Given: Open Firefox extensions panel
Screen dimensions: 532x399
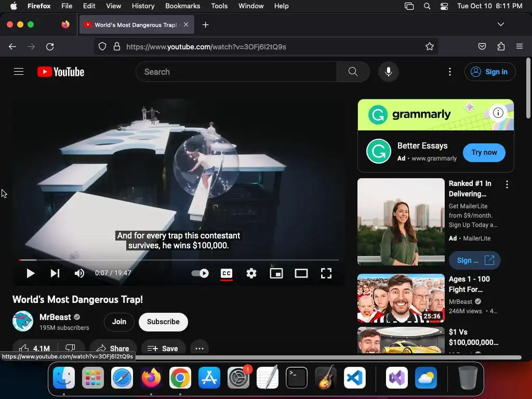Looking at the screenshot, I should click(x=501, y=46).
